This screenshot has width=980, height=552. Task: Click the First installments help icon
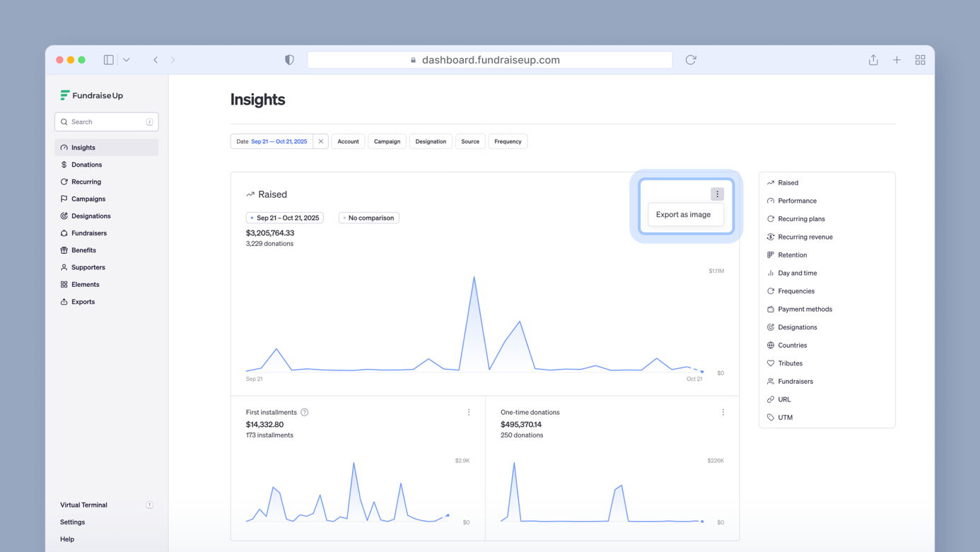coord(305,412)
